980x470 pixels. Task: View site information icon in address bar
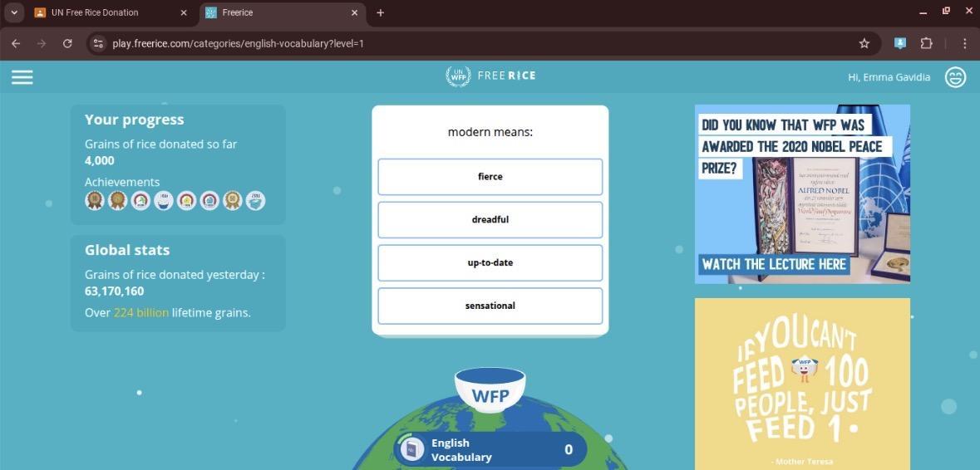point(97,44)
